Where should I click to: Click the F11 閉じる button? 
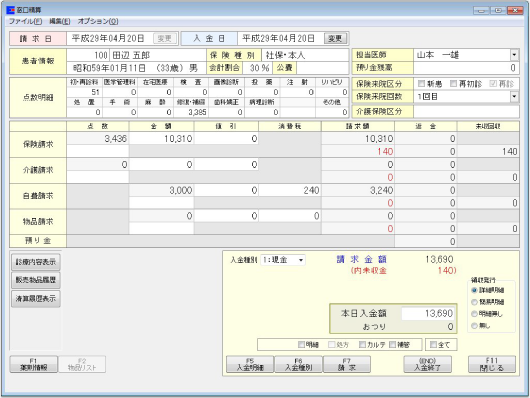tap(492, 365)
